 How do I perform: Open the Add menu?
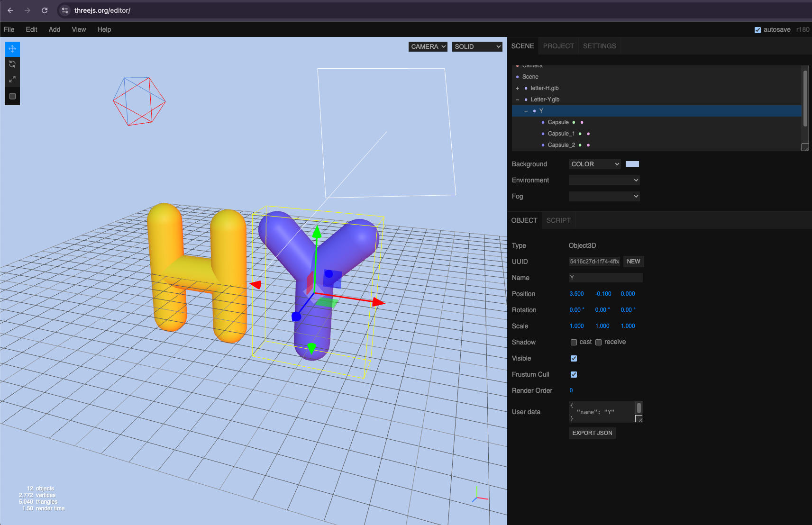click(55, 29)
